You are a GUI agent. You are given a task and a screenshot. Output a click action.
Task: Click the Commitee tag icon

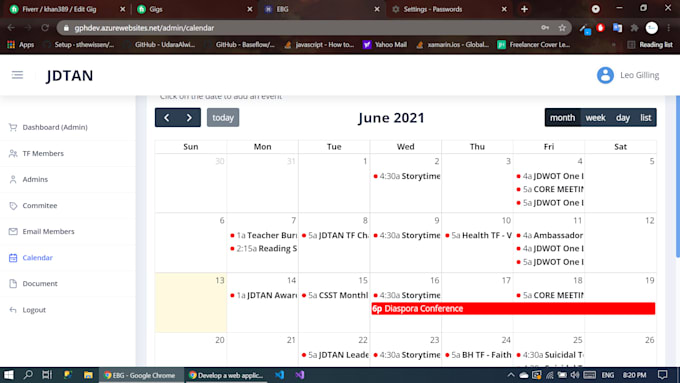tap(13, 206)
